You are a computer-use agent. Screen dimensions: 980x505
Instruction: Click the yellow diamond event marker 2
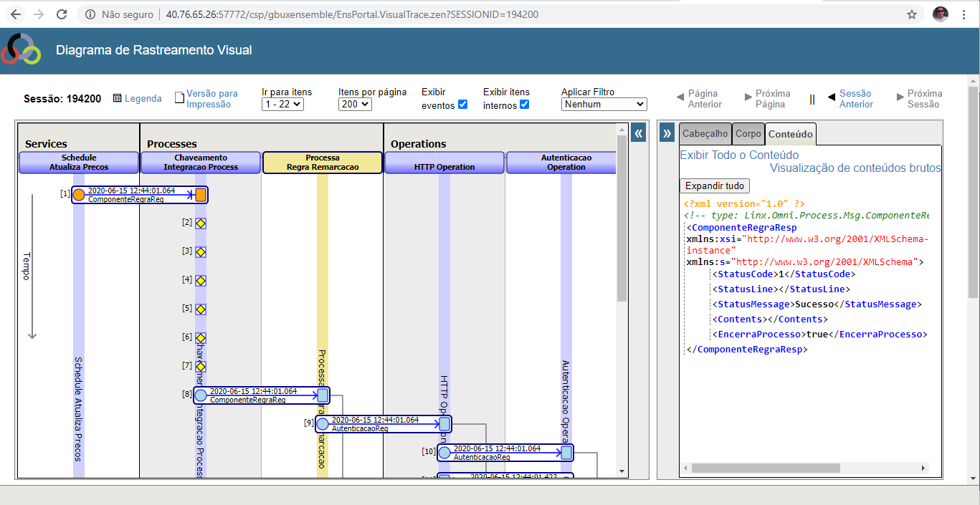pos(201,223)
